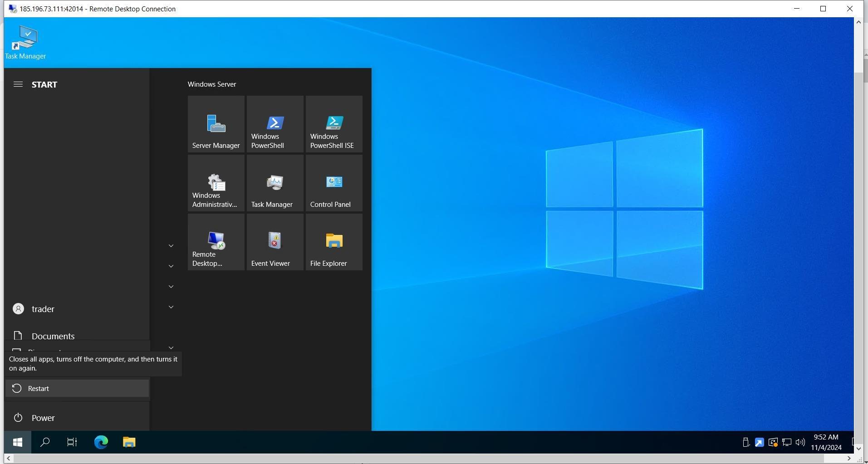Screen dimensions: 868x464
Task: Open the trader user account menu
Action: [x=77, y=309]
